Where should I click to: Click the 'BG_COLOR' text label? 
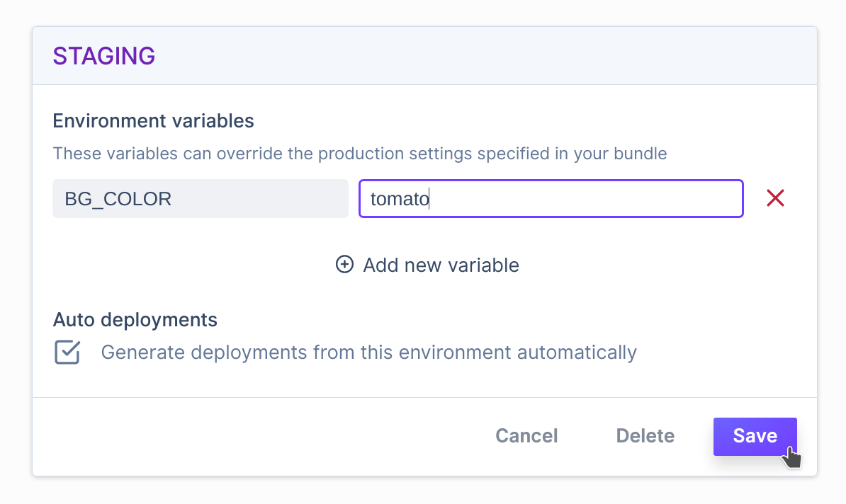(x=118, y=199)
